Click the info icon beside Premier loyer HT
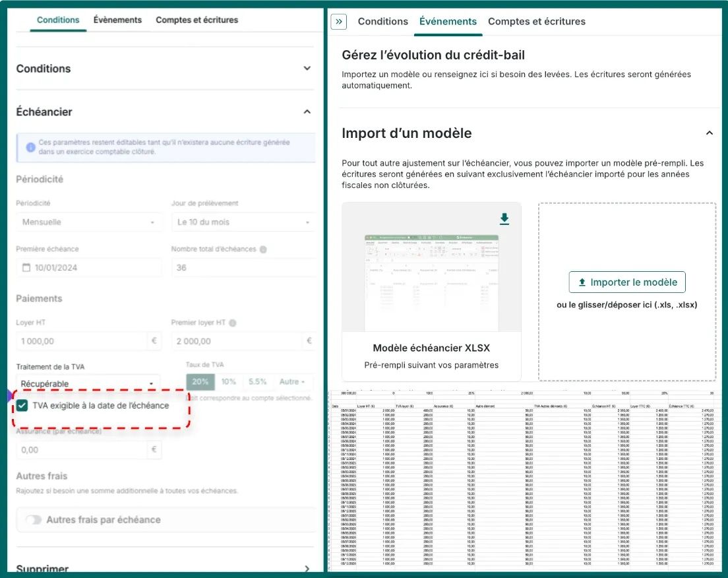Image resolution: width=728 pixels, height=578 pixels. tap(232, 323)
